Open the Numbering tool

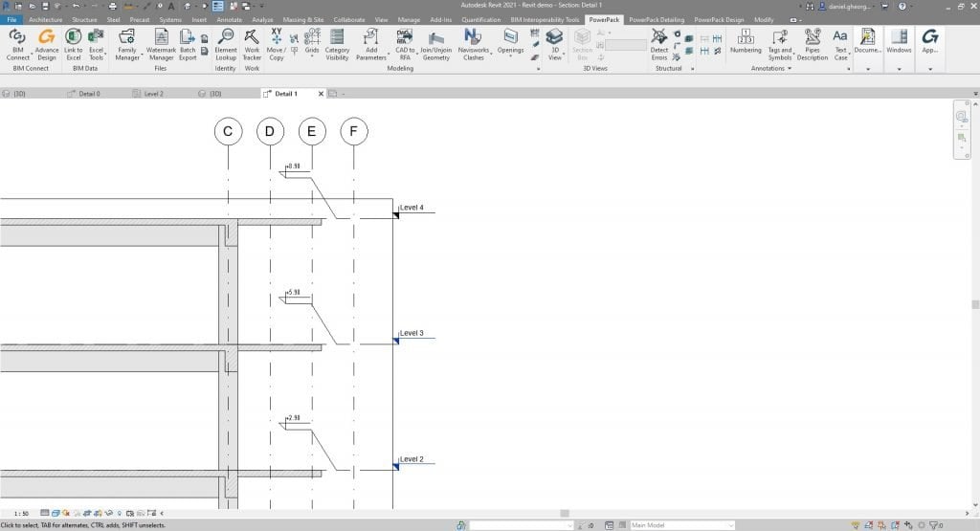pyautogui.click(x=746, y=41)
